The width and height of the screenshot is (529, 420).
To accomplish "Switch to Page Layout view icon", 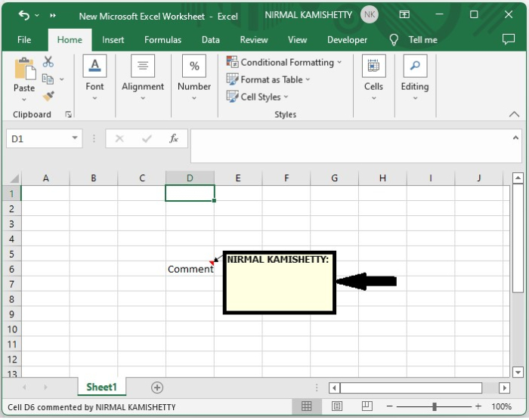I will 337,406.
